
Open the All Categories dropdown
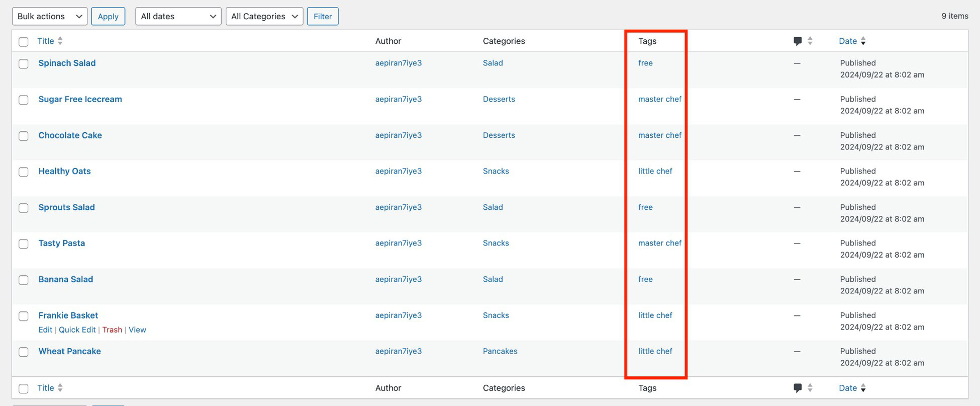(x=264, y=16)
